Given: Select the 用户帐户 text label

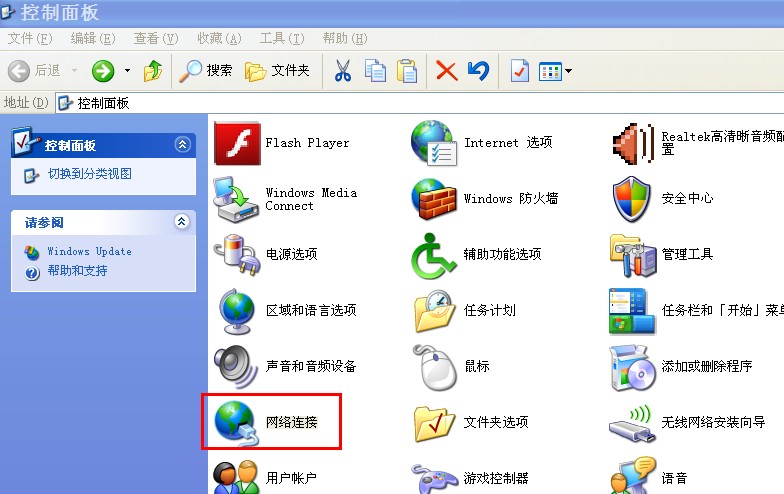Looking at the screenshot, I should (291, 478).
